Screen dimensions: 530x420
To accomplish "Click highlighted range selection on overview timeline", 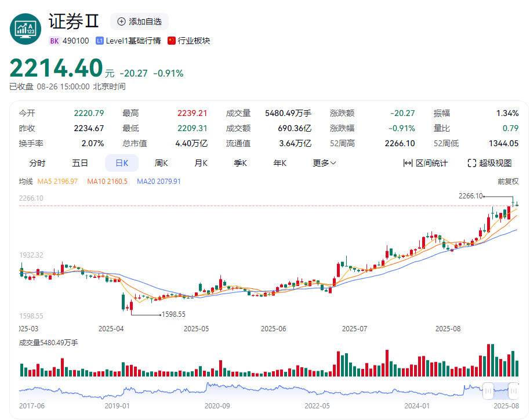I will click(x=501, y=391).
